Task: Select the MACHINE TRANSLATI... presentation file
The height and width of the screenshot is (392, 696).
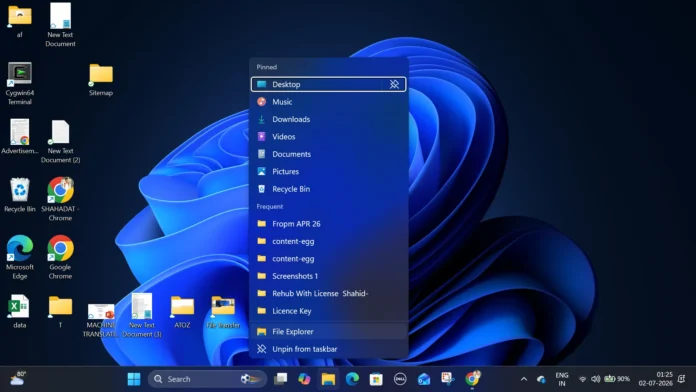Action: [x=101, y=320]
